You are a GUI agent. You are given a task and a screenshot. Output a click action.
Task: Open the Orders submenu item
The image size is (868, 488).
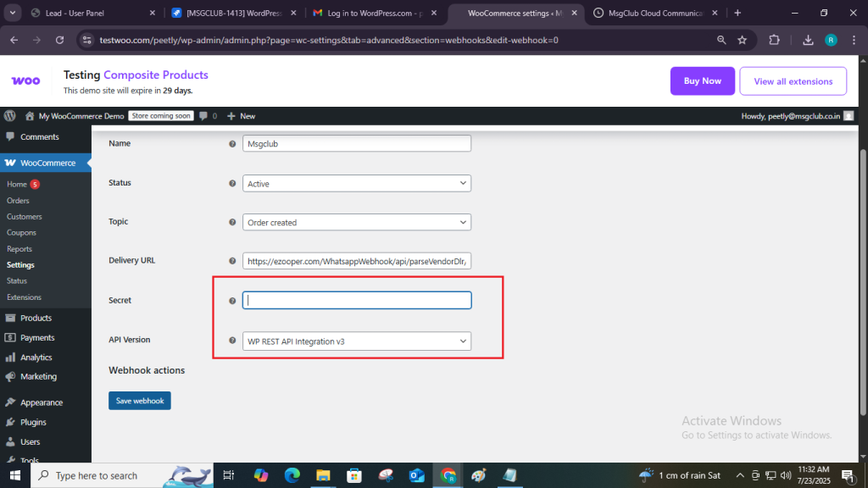pyautogui.click(x=18, y=200)
